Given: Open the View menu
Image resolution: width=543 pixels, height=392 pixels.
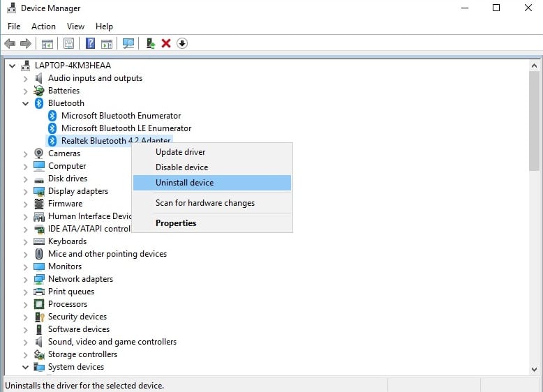Looking at the screenshot, I should coord(75,27).
